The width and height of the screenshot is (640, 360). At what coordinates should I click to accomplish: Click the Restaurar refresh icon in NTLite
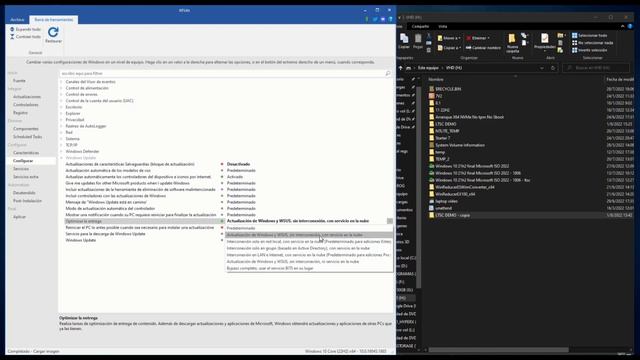tap(53, 32)
